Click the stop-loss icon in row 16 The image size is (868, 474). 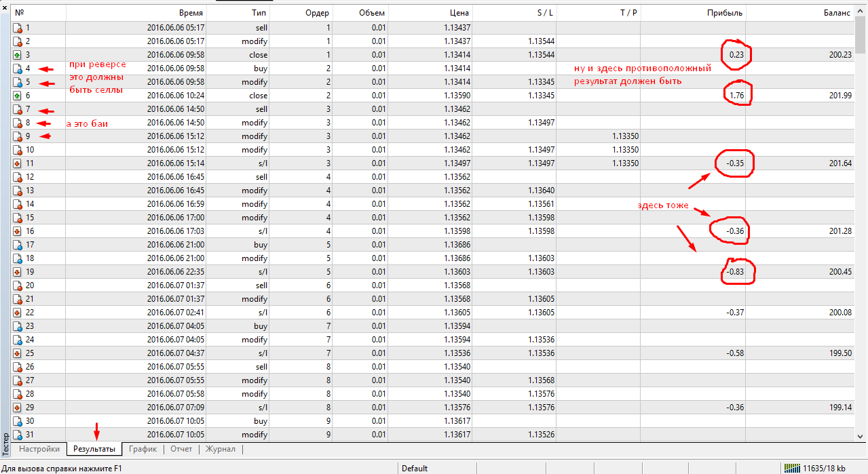(x=18, y=231)
